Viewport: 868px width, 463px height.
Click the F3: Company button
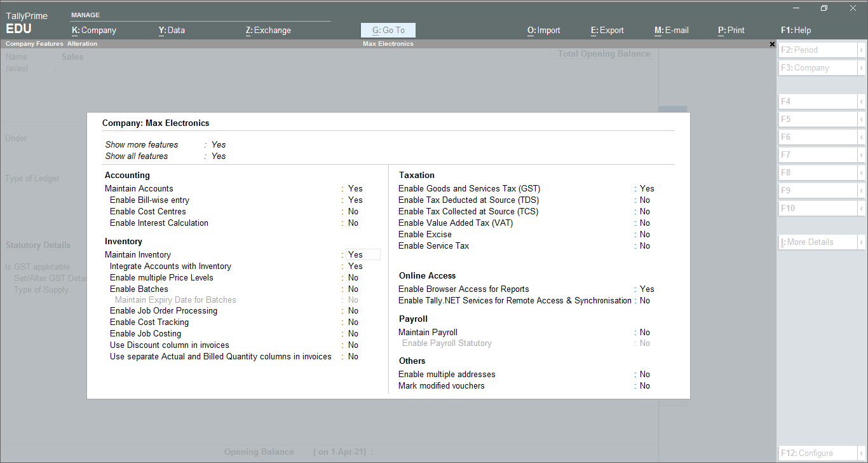pos(818,68)
